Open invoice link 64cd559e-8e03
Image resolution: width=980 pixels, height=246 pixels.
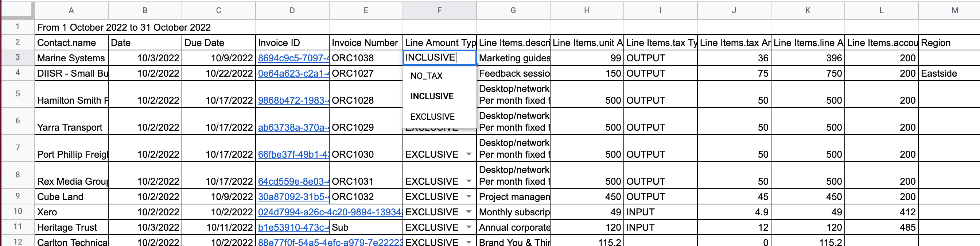(293, 181)
